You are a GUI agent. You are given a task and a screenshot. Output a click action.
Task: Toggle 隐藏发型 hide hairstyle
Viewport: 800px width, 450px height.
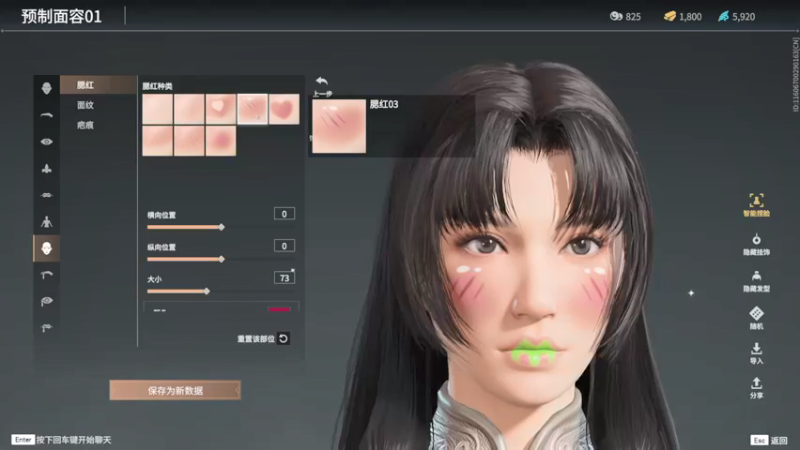pos(756,281)
